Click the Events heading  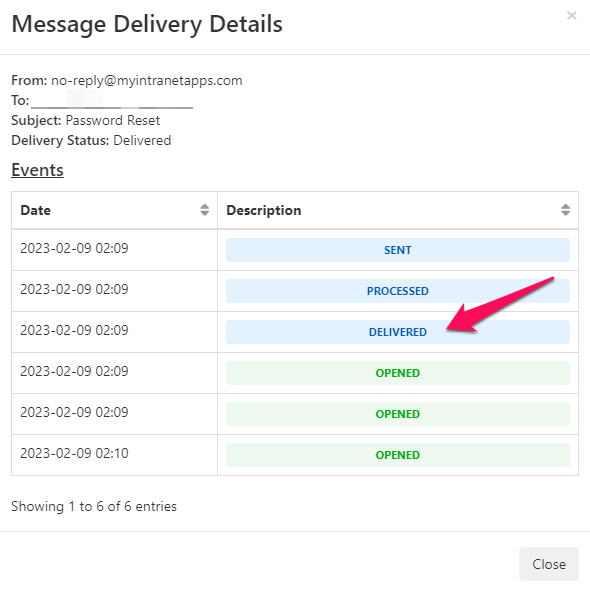click(x=37, y=170)
